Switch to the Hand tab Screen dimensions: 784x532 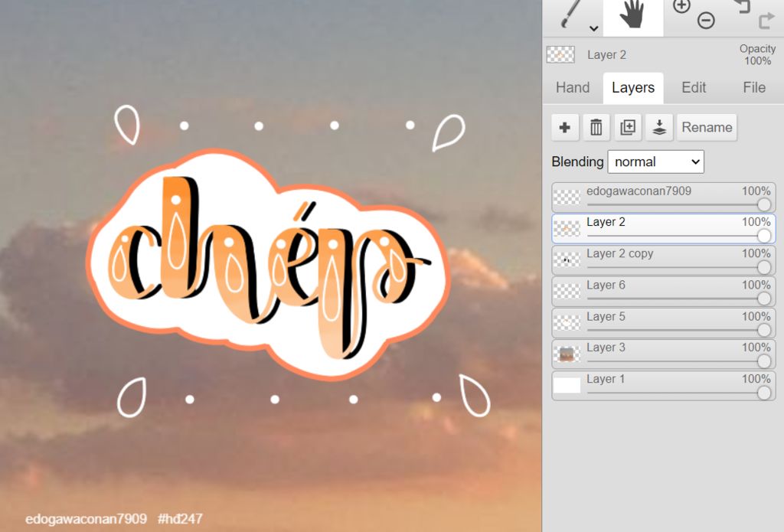(x=573, y=87)
